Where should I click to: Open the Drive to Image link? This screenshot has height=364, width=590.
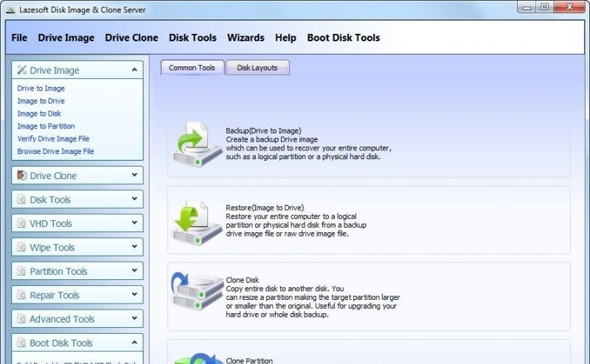point(41,88)
